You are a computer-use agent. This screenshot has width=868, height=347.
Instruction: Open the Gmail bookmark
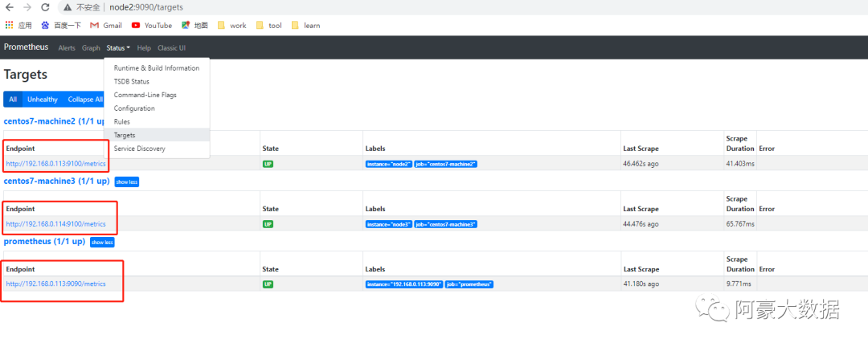pyautogui.click(x=106, y=26)
